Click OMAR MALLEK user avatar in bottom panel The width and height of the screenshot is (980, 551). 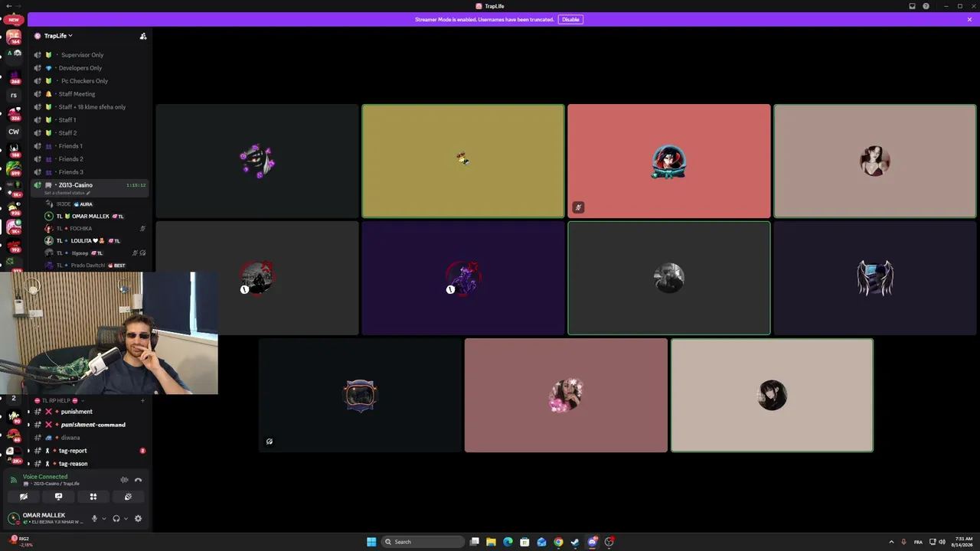[13, 518]
